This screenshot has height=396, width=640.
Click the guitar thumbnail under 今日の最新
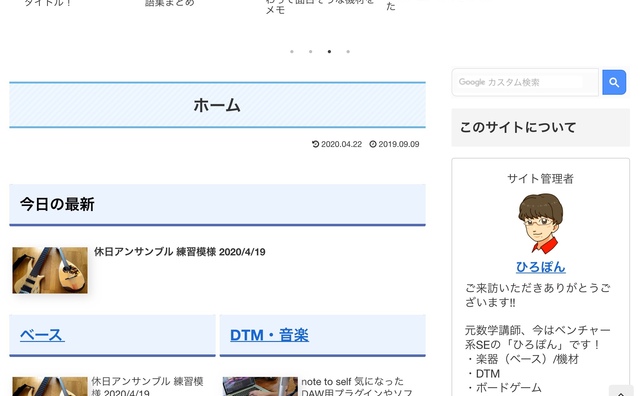(50, 270)
